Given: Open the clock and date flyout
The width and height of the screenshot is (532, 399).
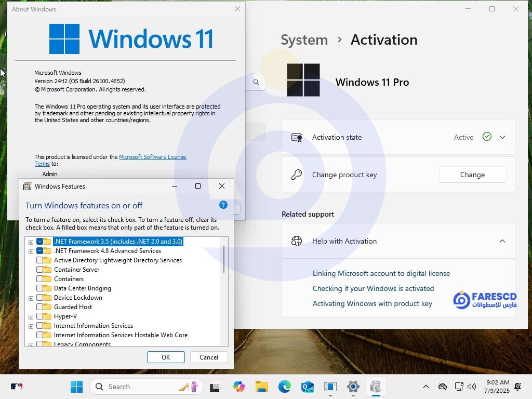Looking at the screenshot, I should [497, 387].
